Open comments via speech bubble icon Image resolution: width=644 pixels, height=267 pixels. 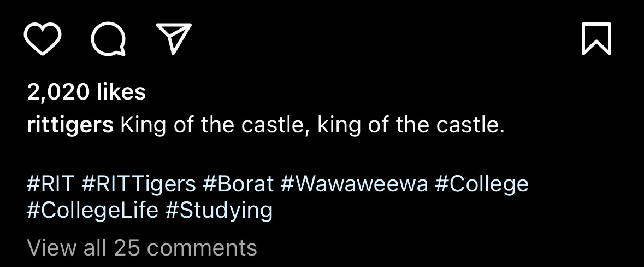(x=108, y=39)
